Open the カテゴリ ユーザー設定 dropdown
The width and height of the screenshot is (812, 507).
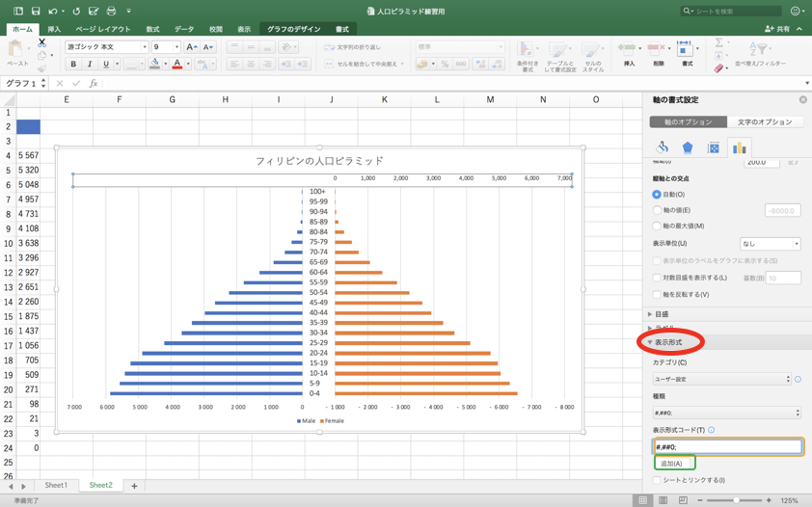click(722, 379)
